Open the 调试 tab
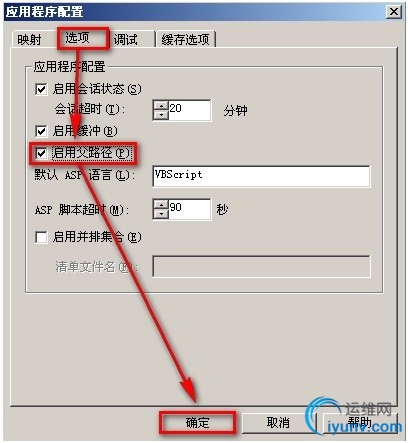408x443 pixels. pos(126,40)
